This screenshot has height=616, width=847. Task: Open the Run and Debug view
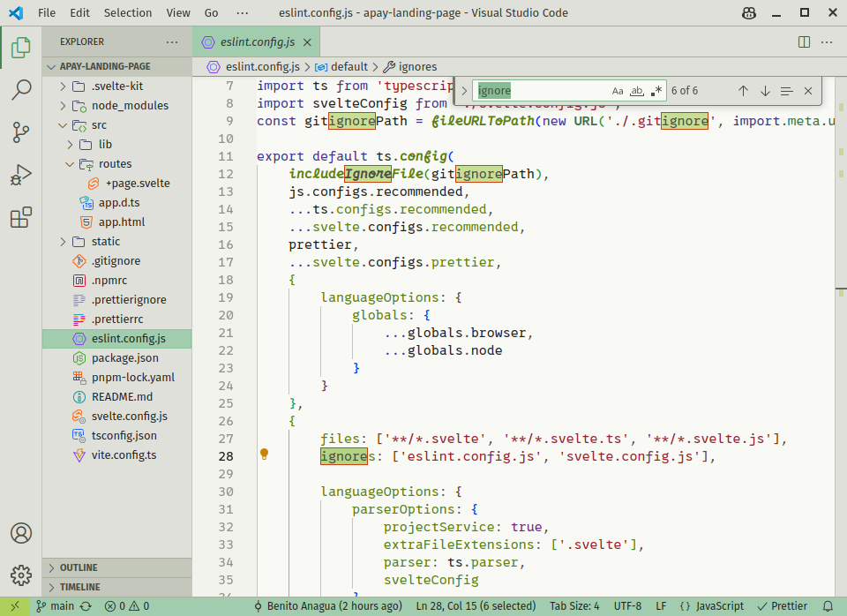(x=21, y=175)
